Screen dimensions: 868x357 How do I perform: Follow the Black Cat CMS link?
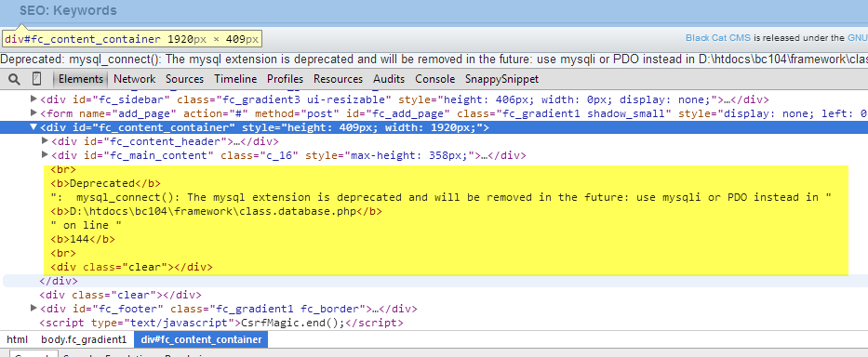point(718,37)
